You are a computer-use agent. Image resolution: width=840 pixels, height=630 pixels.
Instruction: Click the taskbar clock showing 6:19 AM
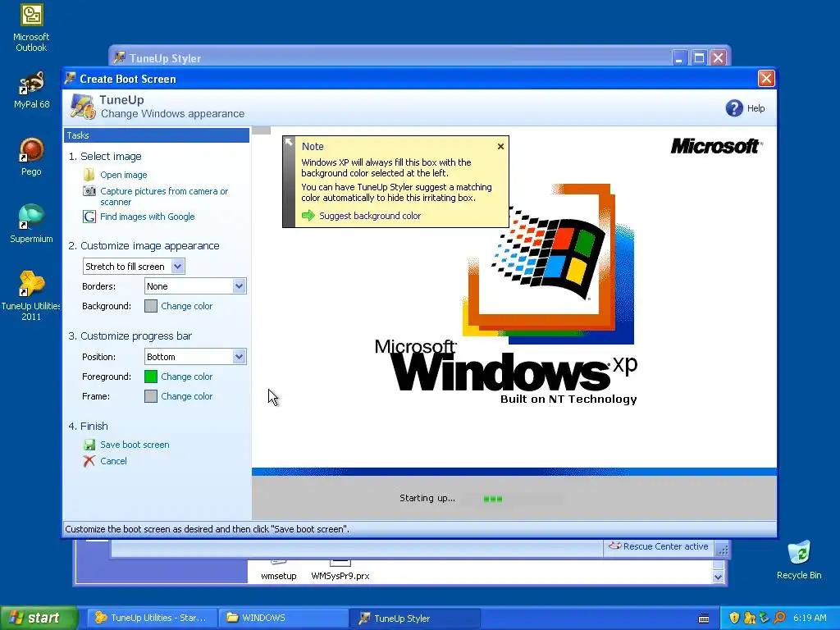click(810, 618)
